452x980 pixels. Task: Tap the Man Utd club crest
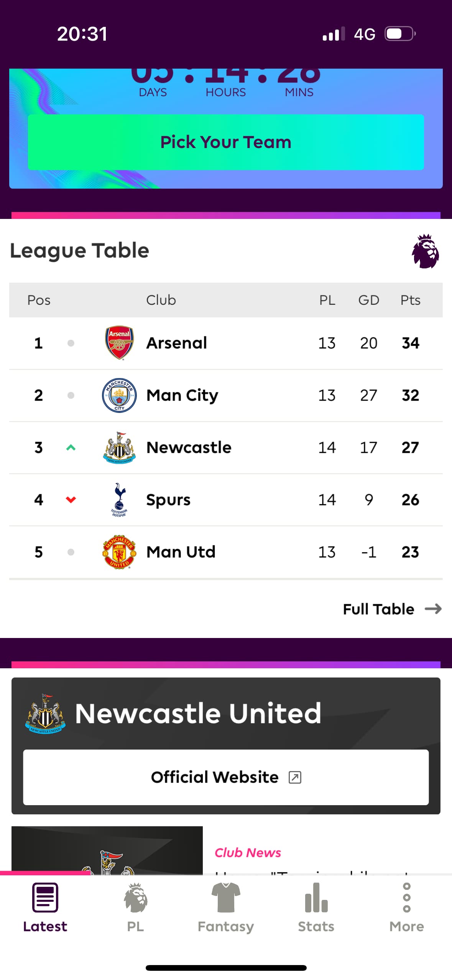pyautogui.click(x=119, y=552)
